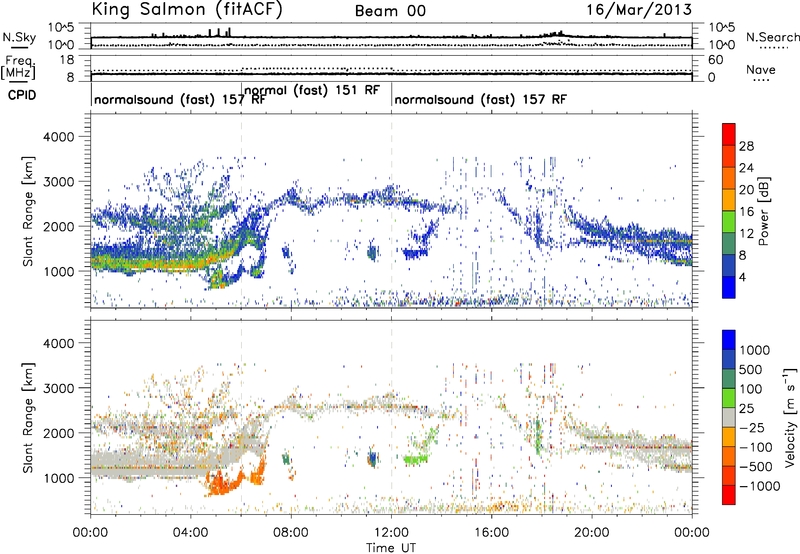Viewport: 800px width, 554px height.
Task: Click the '-1000' label on Velocity colorbar
Action: pyautogui.click(x=760, y=486)
